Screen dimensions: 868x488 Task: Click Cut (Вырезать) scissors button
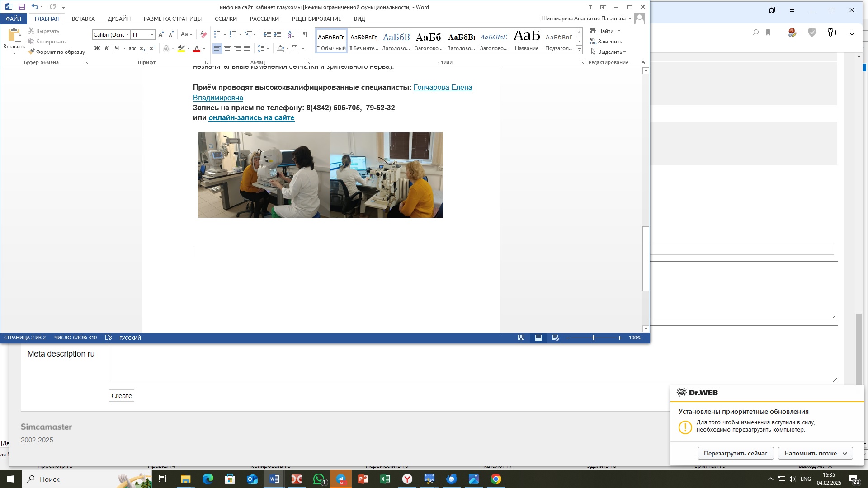coord(44,31)
